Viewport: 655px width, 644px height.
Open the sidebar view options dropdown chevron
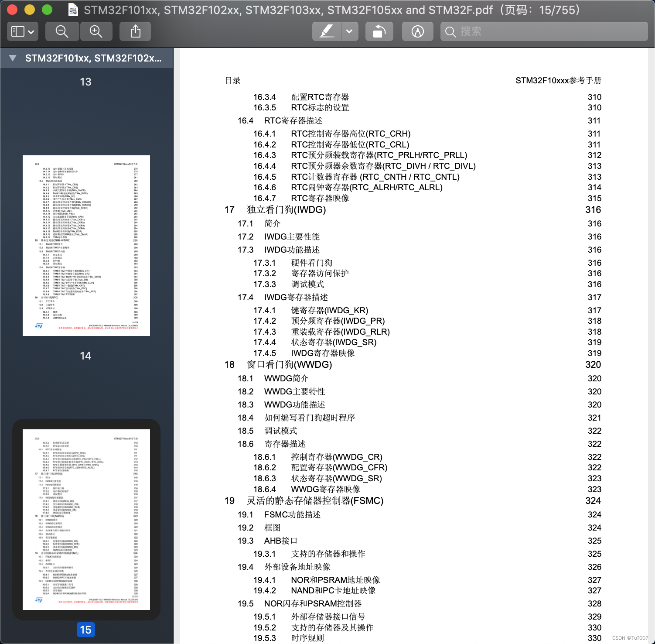[x=30, y=31]
